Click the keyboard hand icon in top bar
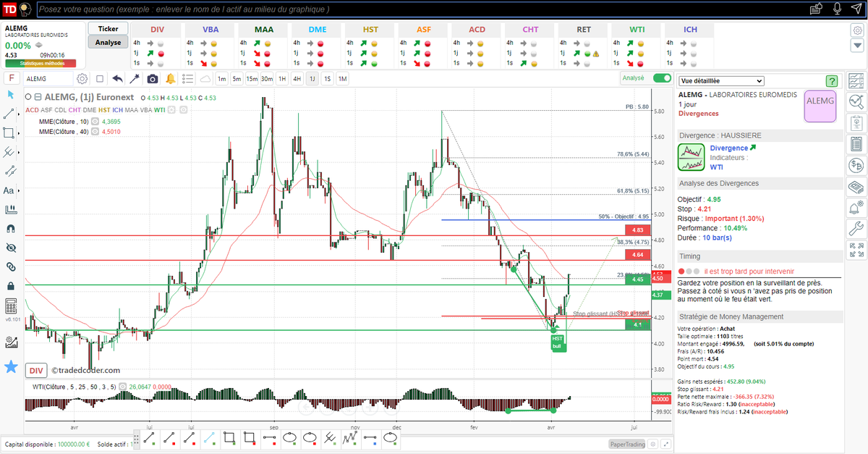This screenshot has width=868, height=454. 817,9
